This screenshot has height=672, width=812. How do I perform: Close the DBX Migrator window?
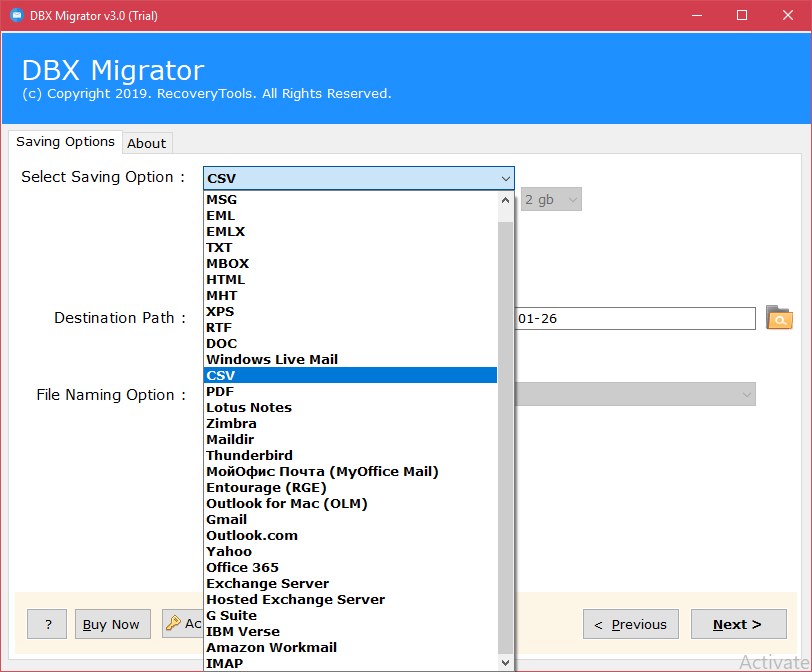click(788, 16)
